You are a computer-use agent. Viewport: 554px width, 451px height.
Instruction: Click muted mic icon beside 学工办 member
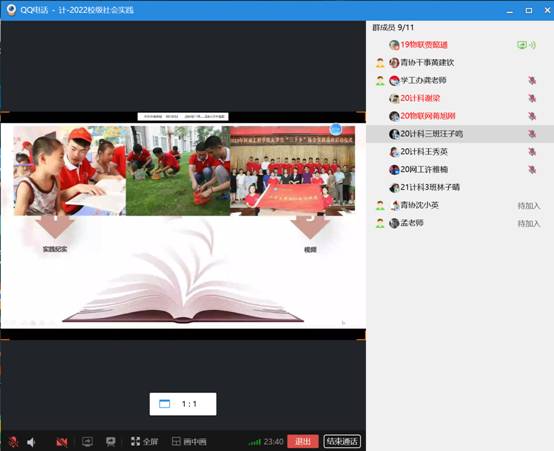tap(532, 81)
